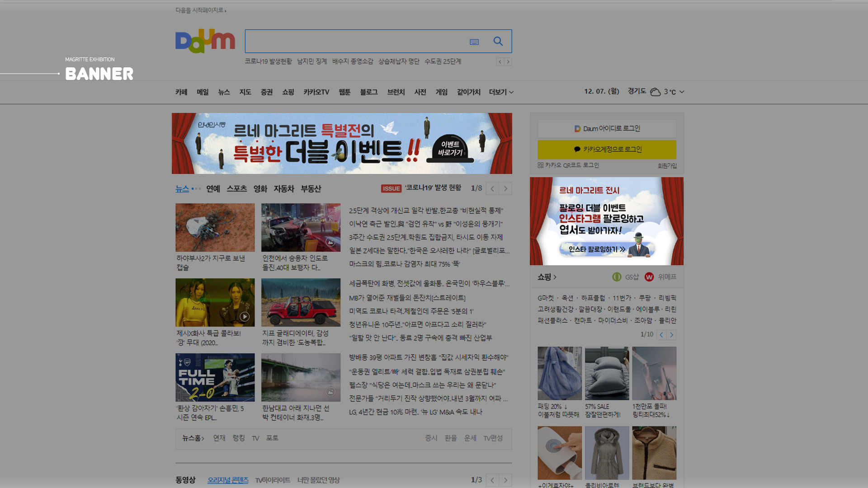Screen dimensions: 868x488
Task: Go to next news issue page arrow
Action: [505, 188]
